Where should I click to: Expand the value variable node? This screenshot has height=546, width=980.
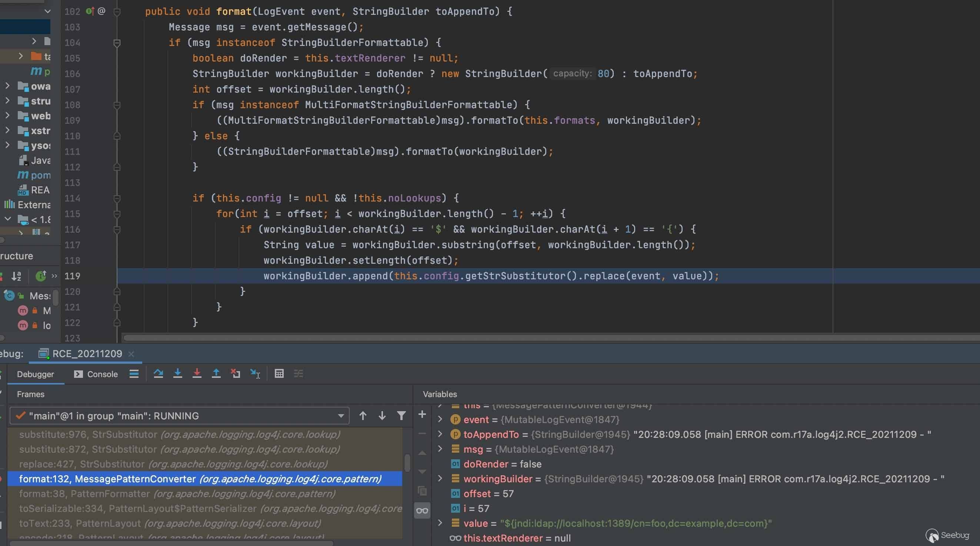(440, 523)
